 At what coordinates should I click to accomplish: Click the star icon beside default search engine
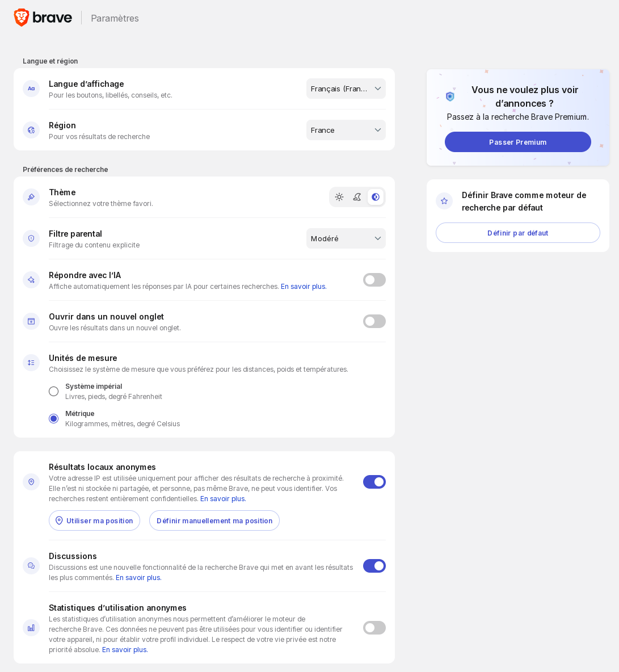[x=444, y=201]
